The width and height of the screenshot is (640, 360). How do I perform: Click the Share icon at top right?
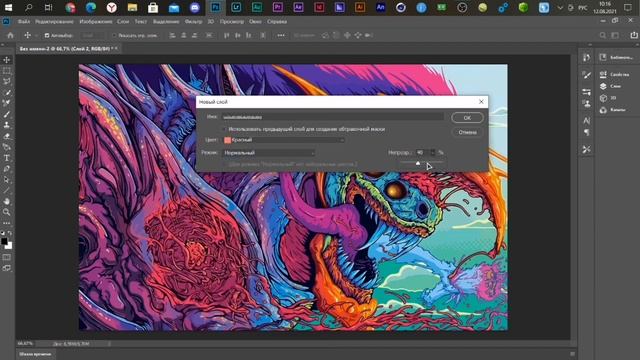coord(634,36)
